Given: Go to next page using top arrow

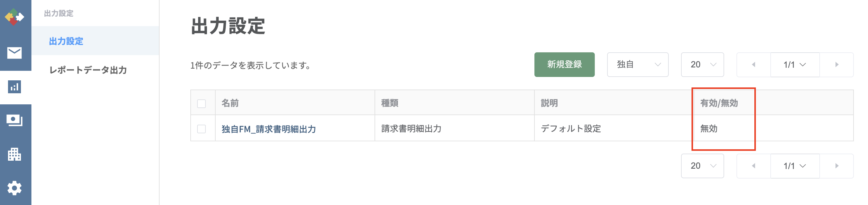Looking at the screenshot, I should 837,65.
